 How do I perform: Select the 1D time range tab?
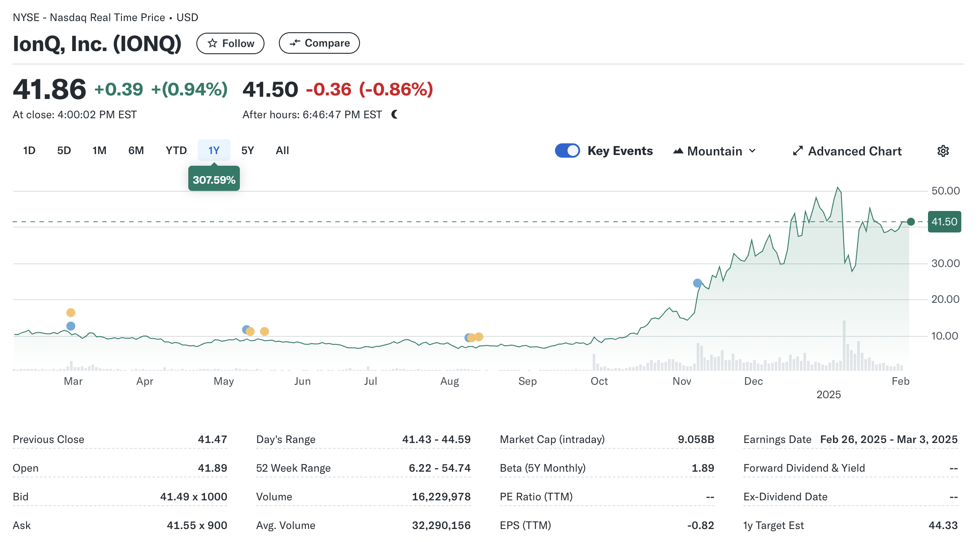[29, 151]
